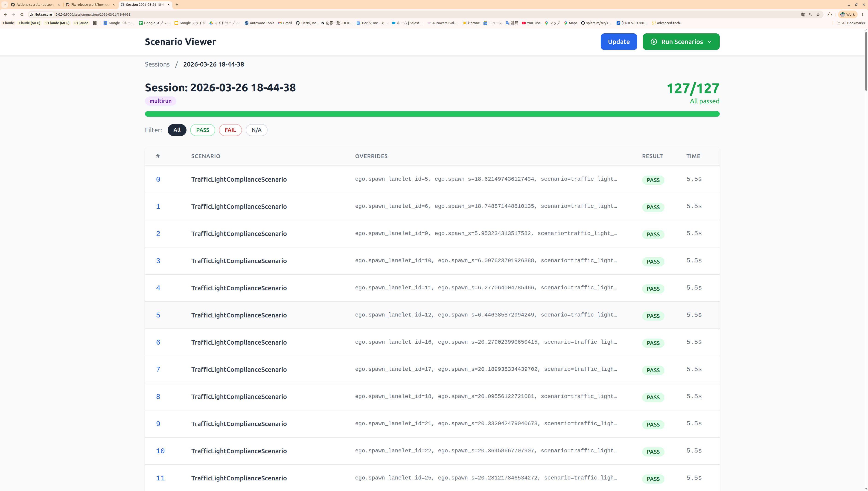Open scenario run number 5
868x491 pixels.
pyautogui.click(x=158, y=315)
